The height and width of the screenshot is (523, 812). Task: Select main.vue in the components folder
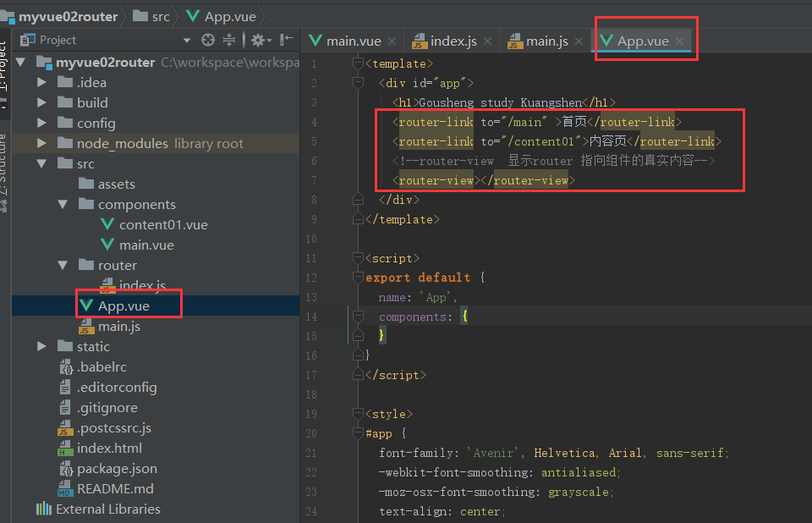(x=146, y=245)
